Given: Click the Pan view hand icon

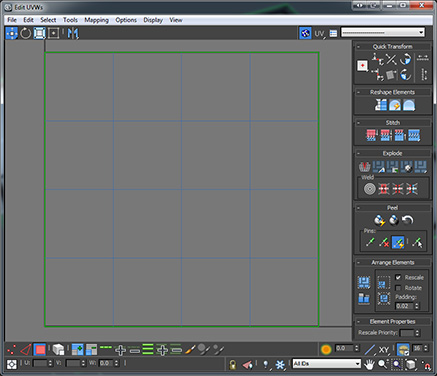Looking at the screenshot, I should click(x=369, y=364).
